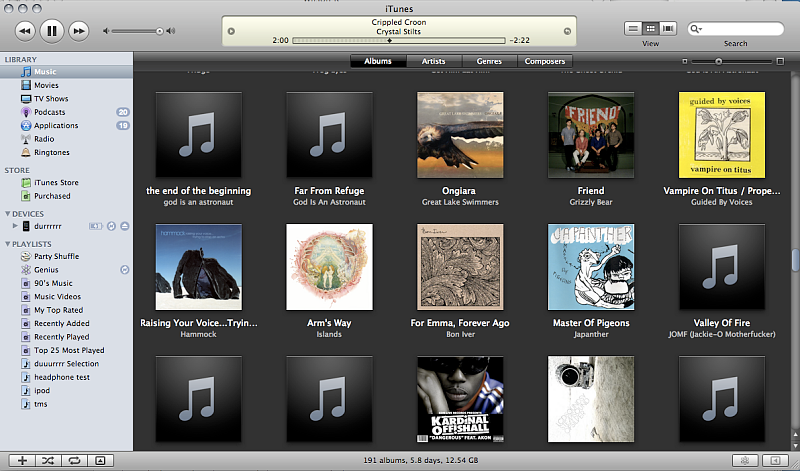
Task: Toggle shuffle playback
Action: tap(48, 461)
